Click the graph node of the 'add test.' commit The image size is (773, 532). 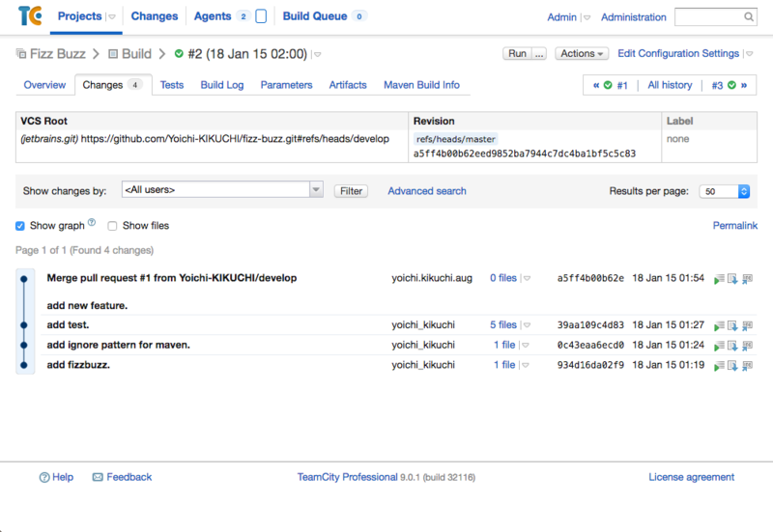23,325
